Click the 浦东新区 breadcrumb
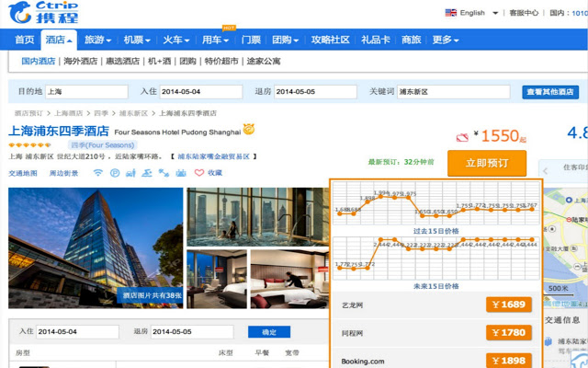The height and width of the screenshot is (368, 588). pyautogui.click(x=133, y=113)
